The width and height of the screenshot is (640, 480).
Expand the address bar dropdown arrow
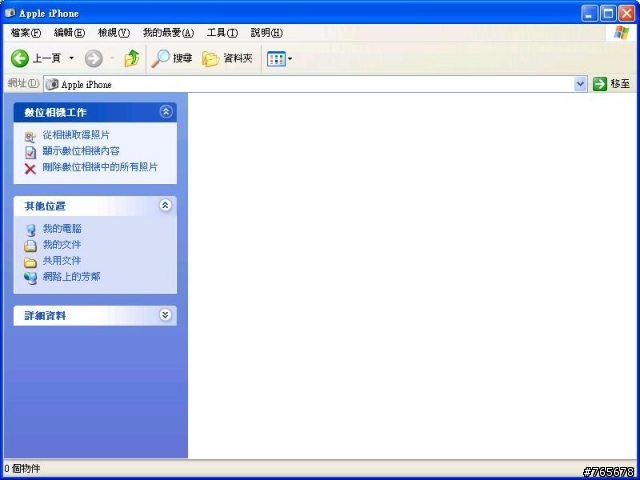pyautogui.click(x=580, y=84)
